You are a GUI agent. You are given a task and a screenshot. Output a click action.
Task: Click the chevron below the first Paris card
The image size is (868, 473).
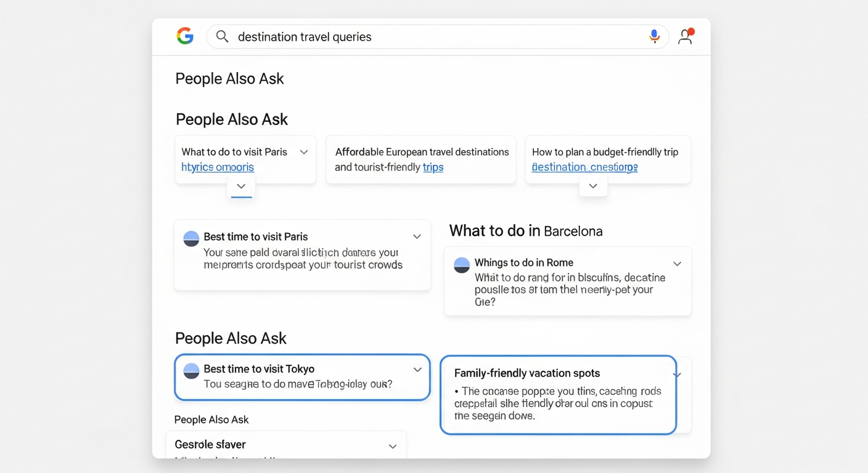pos(241,187)
